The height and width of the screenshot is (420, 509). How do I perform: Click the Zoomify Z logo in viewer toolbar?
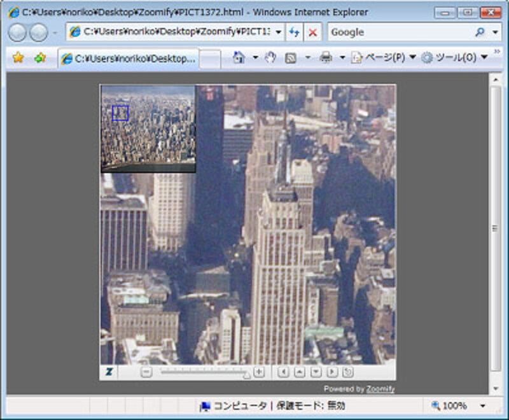coord(109,372)
